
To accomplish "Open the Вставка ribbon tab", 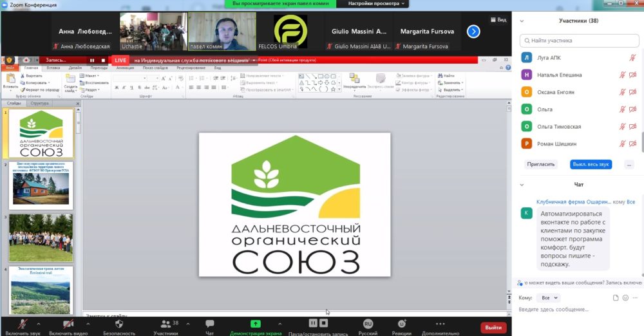I will pos(53,68).
